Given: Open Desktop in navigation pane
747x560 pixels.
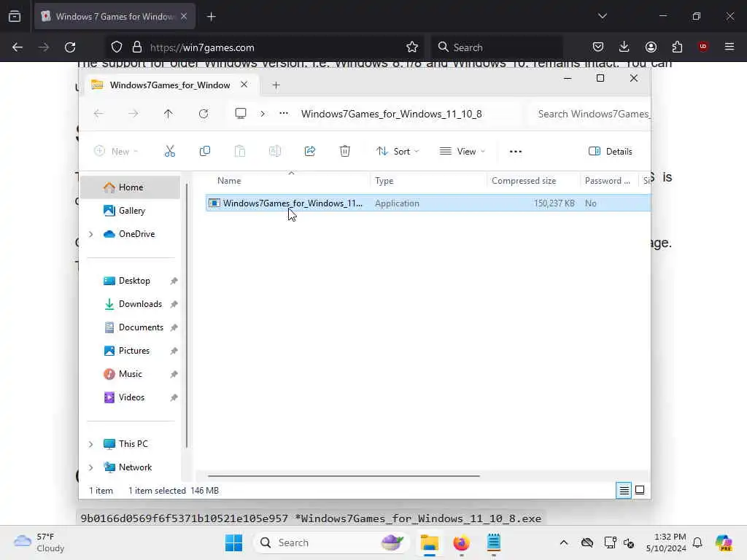Looking at the screenshot, I should point(130,281).
